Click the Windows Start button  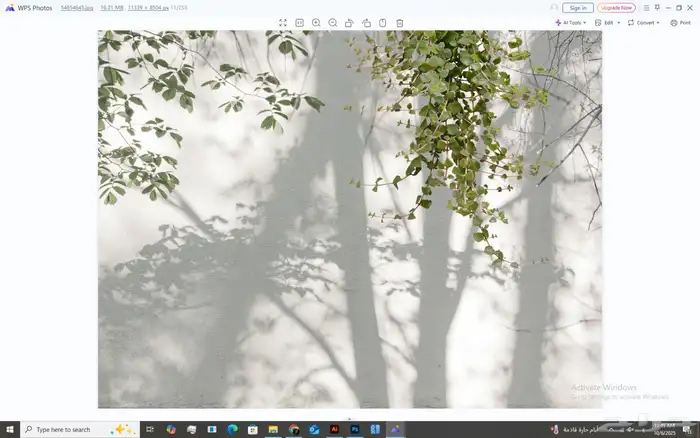10,429
